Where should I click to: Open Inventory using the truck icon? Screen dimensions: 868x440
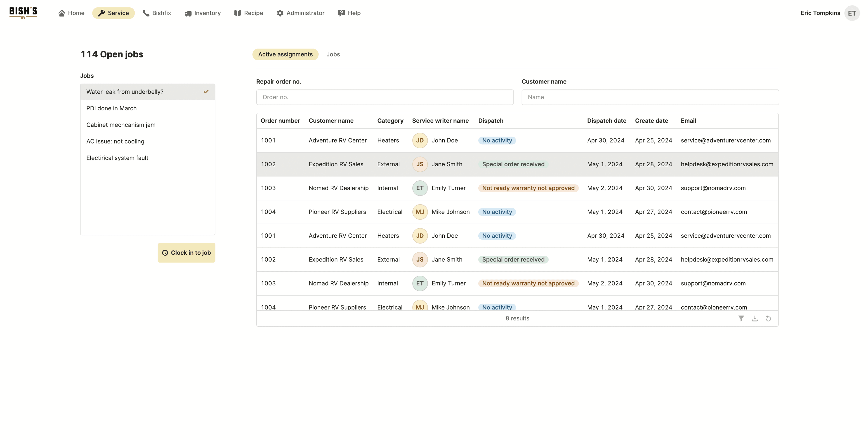188,13
